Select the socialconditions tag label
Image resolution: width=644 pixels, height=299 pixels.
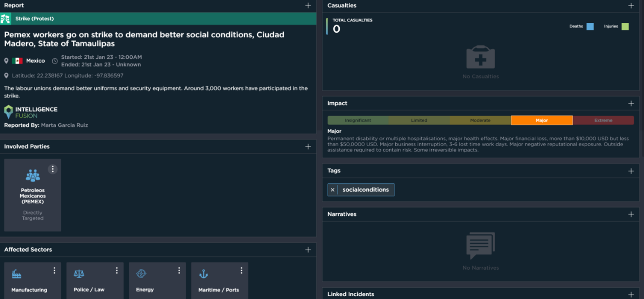tap(366, 190)
